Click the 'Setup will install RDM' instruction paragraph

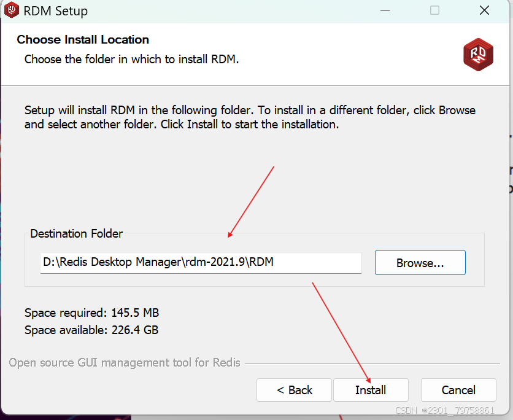pos(250,117)
